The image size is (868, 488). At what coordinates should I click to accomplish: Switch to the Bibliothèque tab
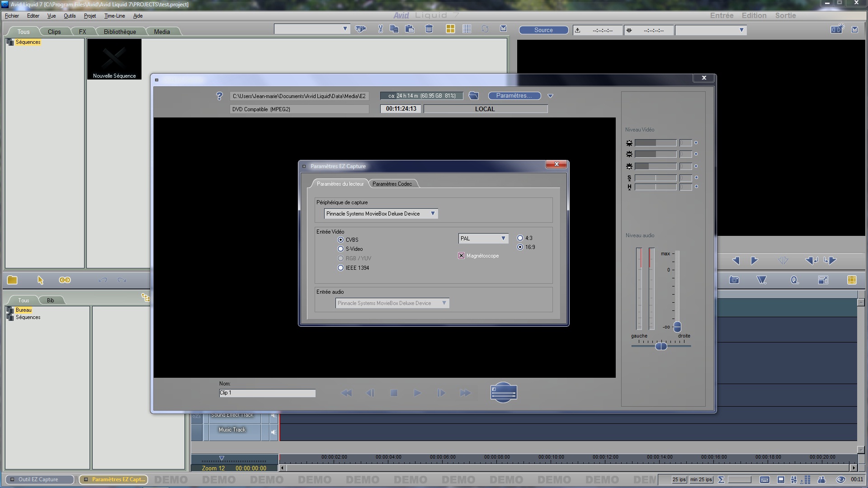(x=120, y=32)
